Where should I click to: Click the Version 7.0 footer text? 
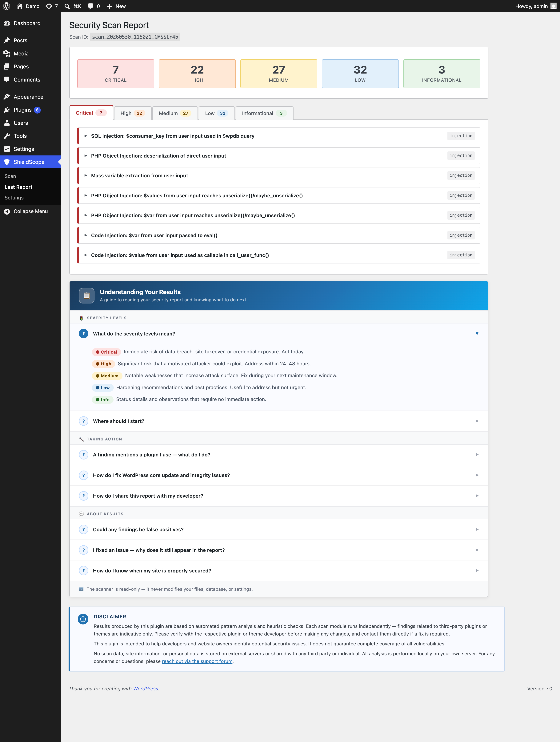(540, 689)
